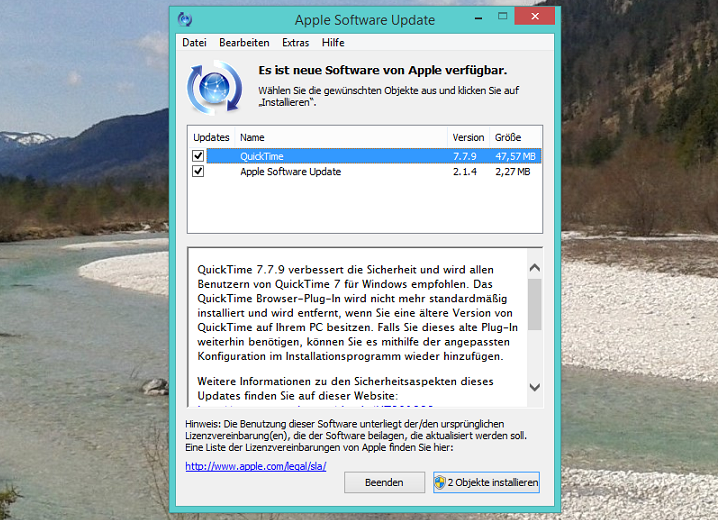Open the apple.com/legal/sla link
Image resolution: width=718 pixels, height=520 pixels.
[x=256, y=466]
